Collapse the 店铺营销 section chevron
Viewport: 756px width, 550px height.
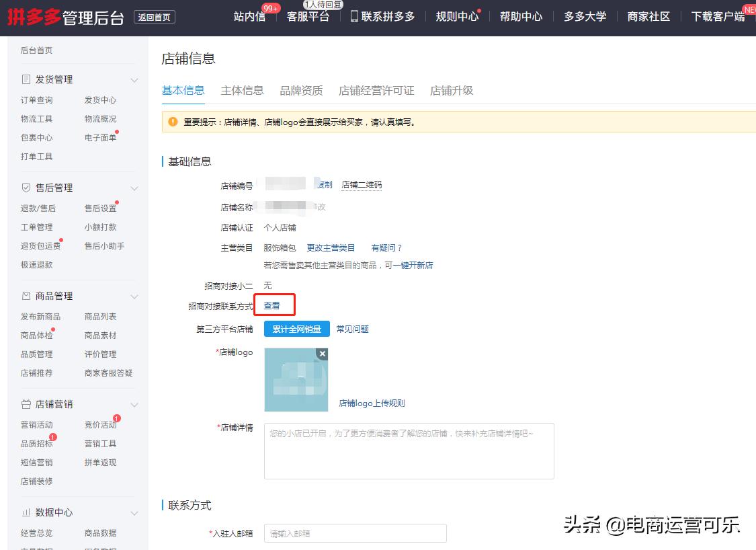134,404
